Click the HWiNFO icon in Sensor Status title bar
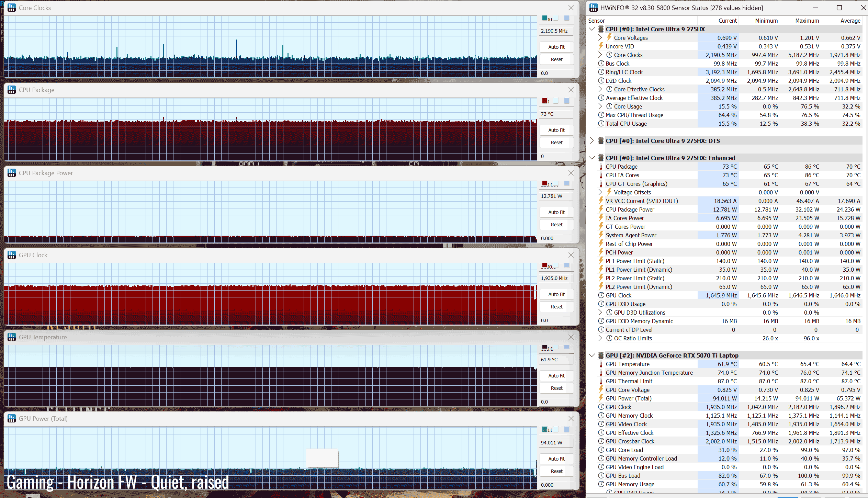 pyautogui.click(x=593, y=8)
